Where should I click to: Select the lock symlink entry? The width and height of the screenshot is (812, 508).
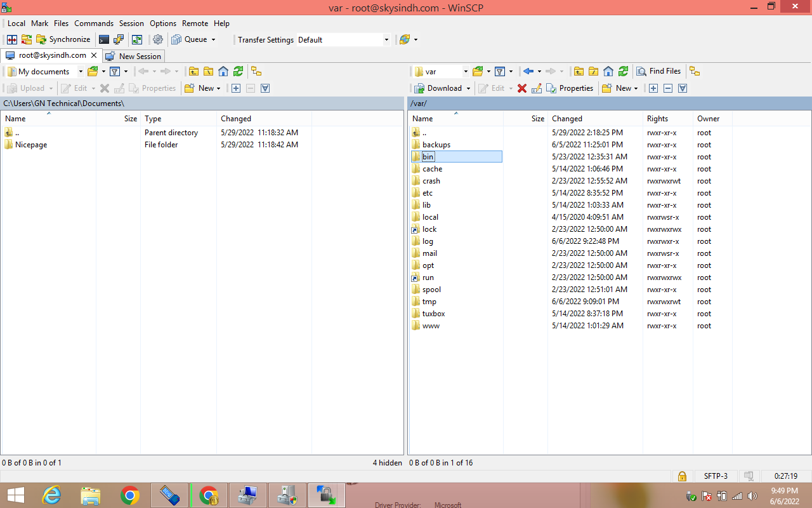[429, 229]
